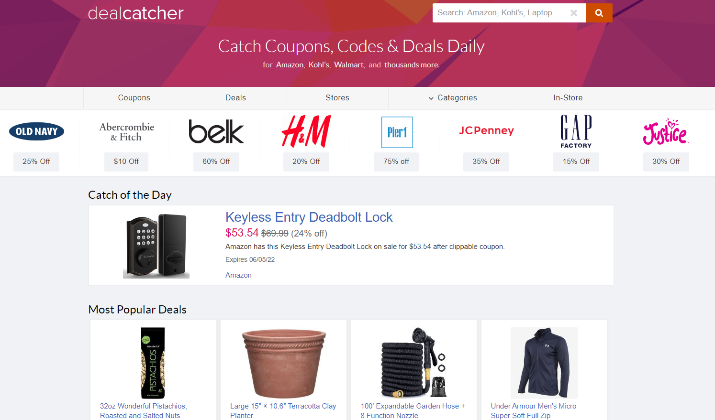Screen dimensions: 715x420
Task: Follow the Amazon store link
Action: pos(238,275)
